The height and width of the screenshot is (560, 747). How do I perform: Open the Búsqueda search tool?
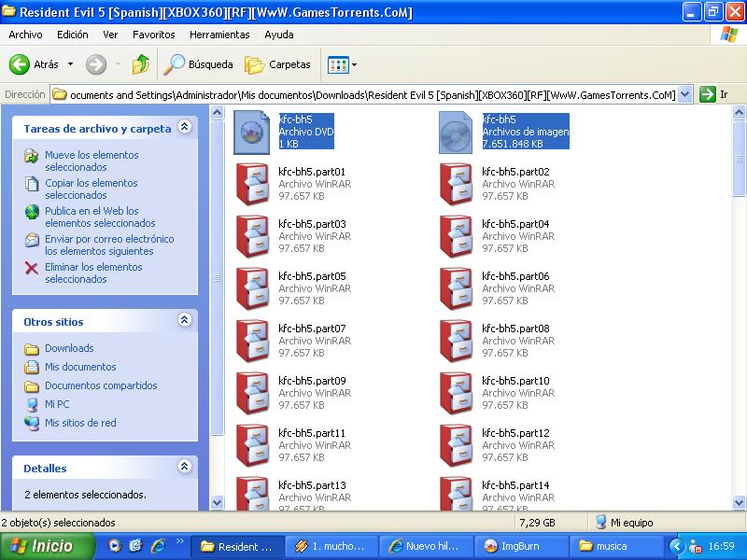198,64
